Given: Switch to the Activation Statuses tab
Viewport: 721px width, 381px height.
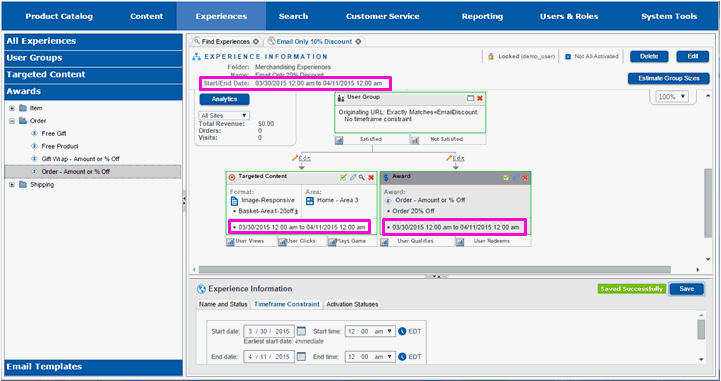Looking at the screenshot, I should pyautogui.click(x=352, y=304).
